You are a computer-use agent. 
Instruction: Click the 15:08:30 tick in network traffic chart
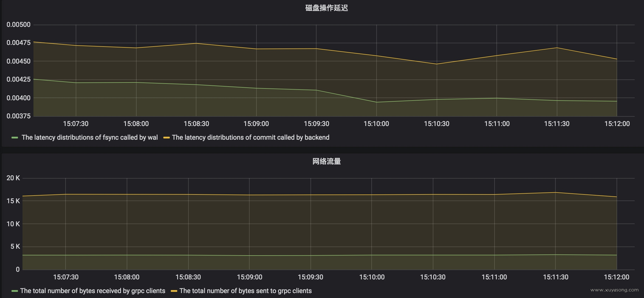point(188,277)
